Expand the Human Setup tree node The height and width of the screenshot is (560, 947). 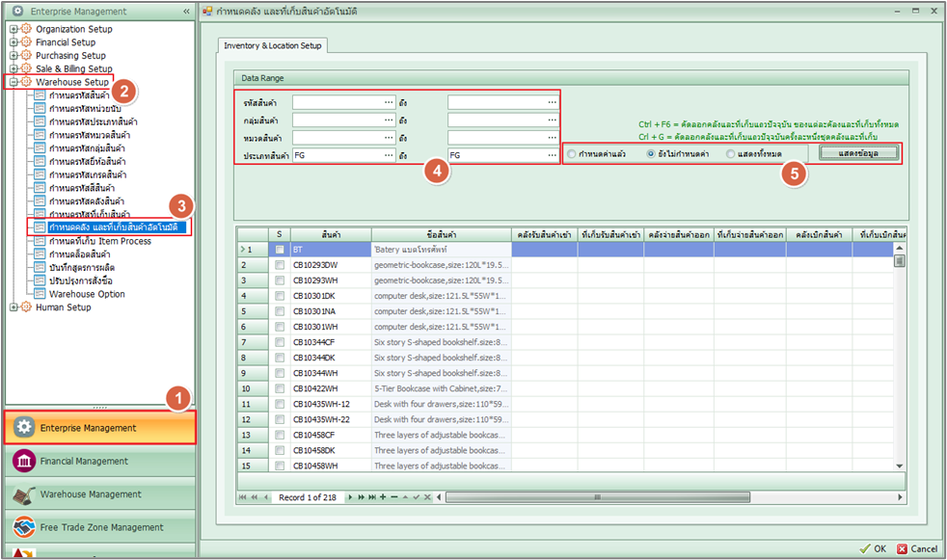coord(13,307)
